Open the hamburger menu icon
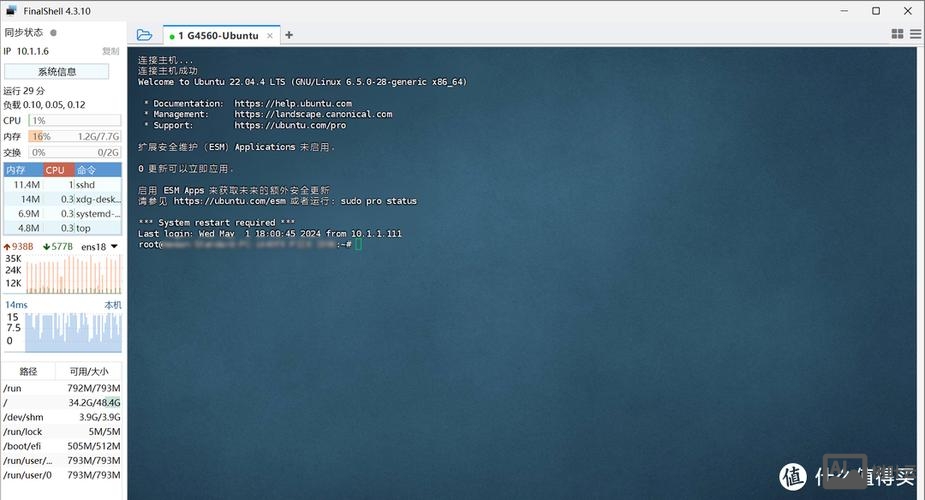Image resolution: width=925 pixels, height=500 pixels. coord(916,34)
